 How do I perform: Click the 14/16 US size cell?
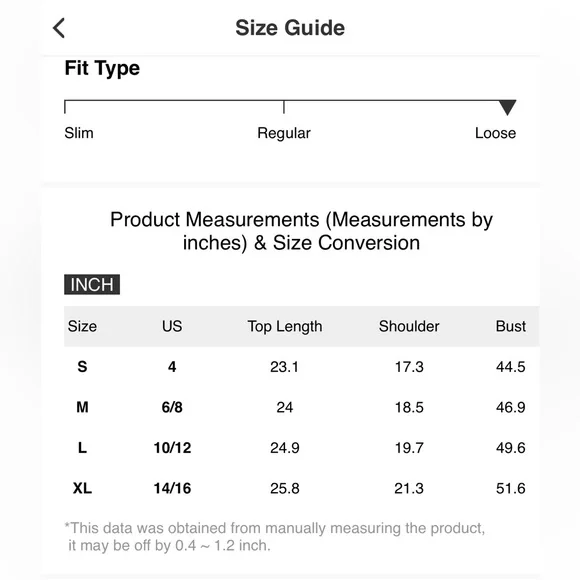[x=172, y=488]
